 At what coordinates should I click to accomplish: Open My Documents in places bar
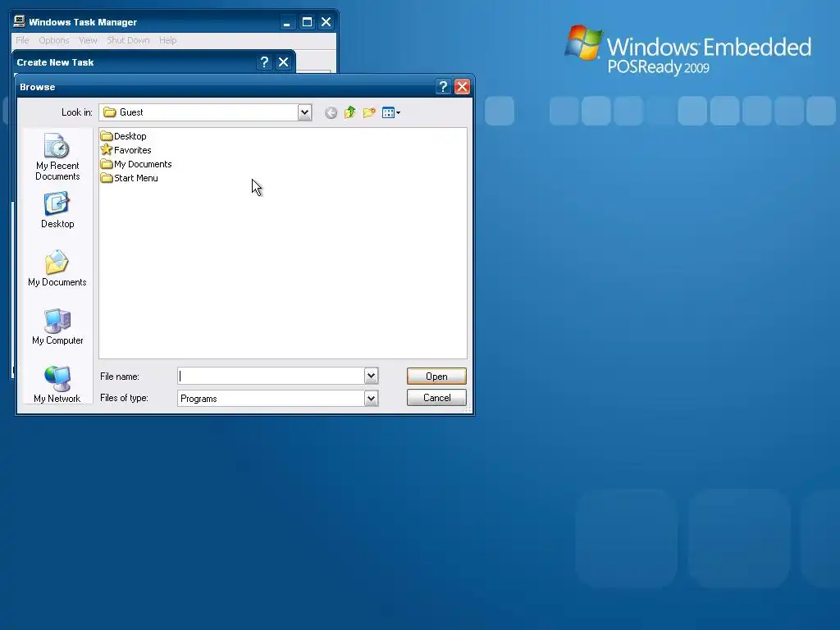pos(57,268)
